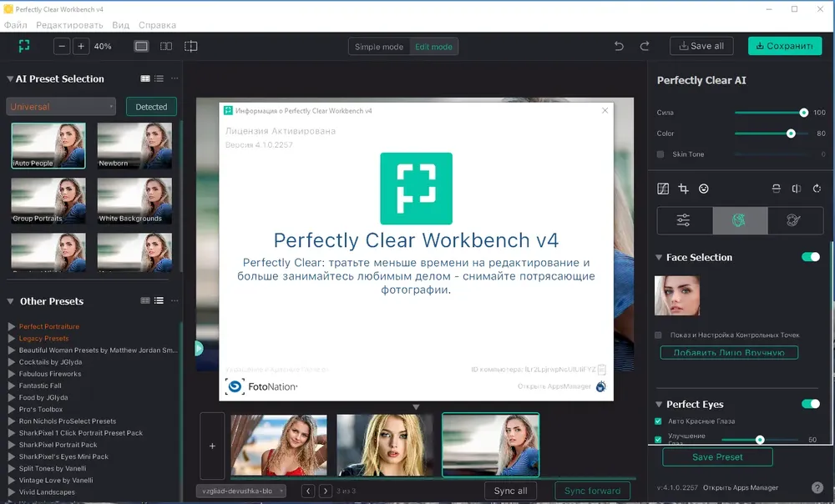Toggle the Perfect Eyes switch

pos(811,404)
